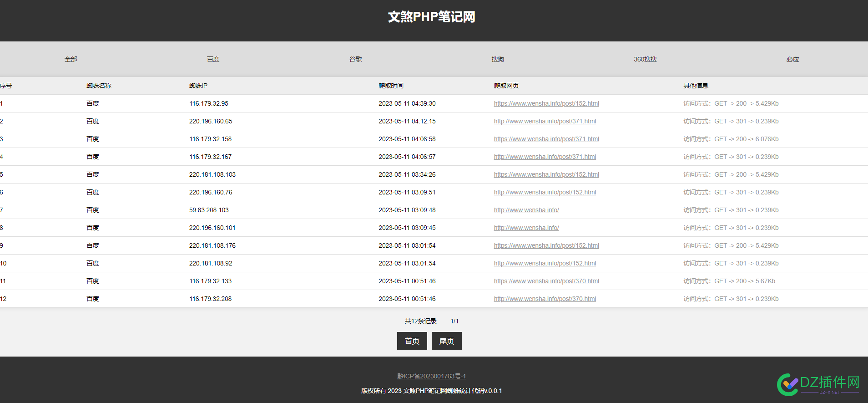Click the 文煞PHP笔记网 site title

coord(432,17)
